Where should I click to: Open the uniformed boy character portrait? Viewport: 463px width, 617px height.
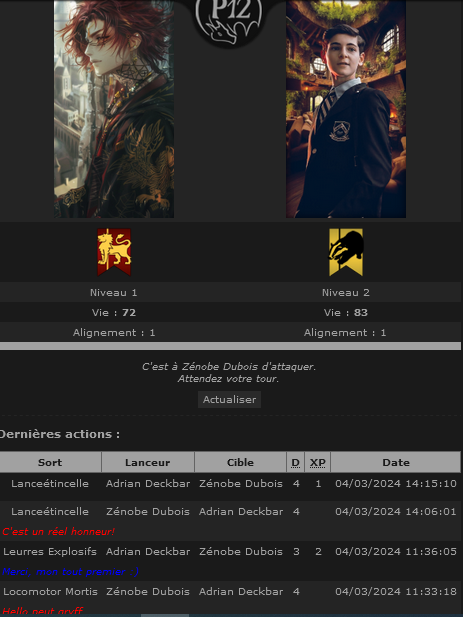pyautogui.click(x=346, y=109)
